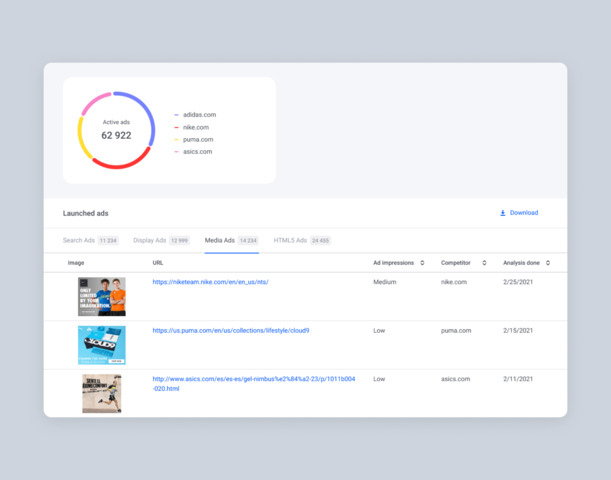Open the us.puma.com cloud9 link

(231, 330)
